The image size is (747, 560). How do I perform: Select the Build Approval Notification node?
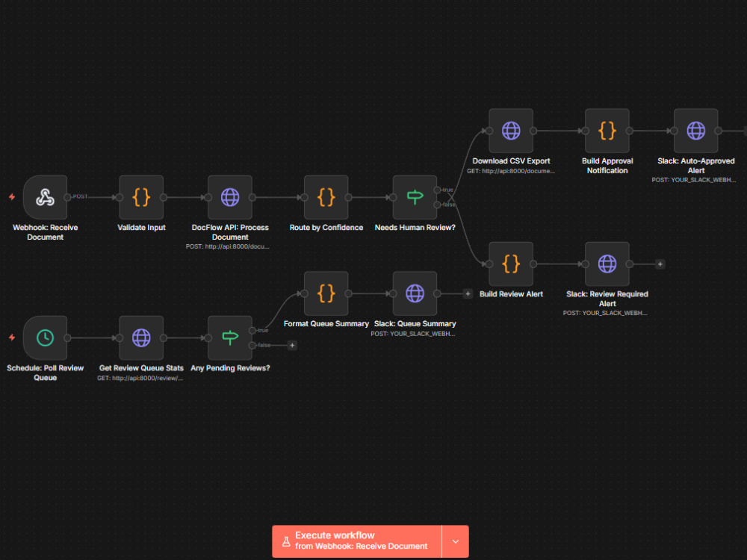click(x=607, y=131)
